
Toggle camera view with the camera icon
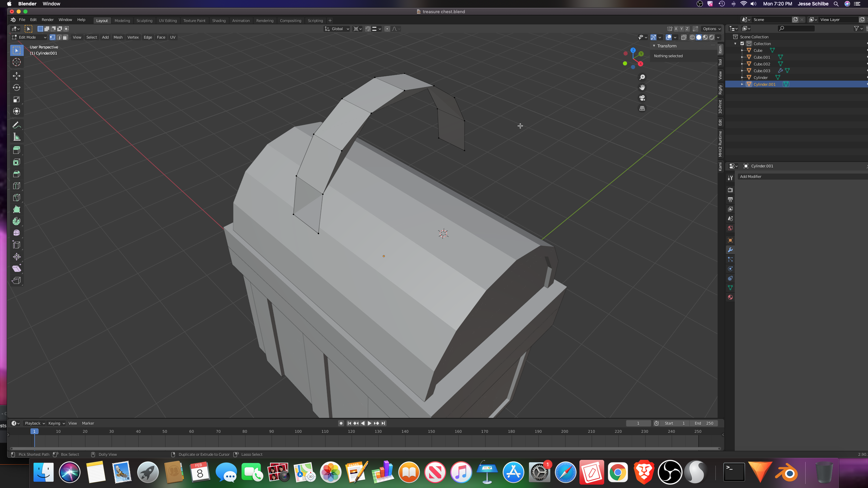coord(642,98)
